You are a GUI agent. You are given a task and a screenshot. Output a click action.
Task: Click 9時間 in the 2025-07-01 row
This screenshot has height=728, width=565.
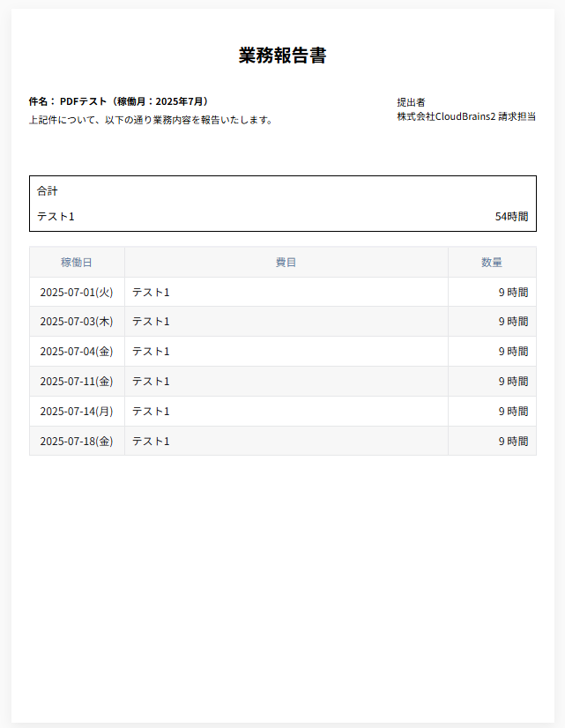[x=514, y=292]
